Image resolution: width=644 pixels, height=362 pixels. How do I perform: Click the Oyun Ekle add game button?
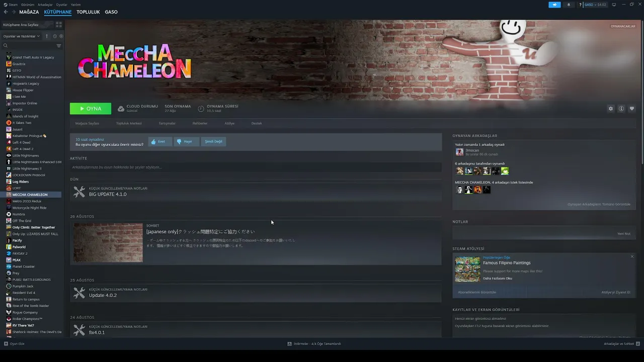point(14,344)
